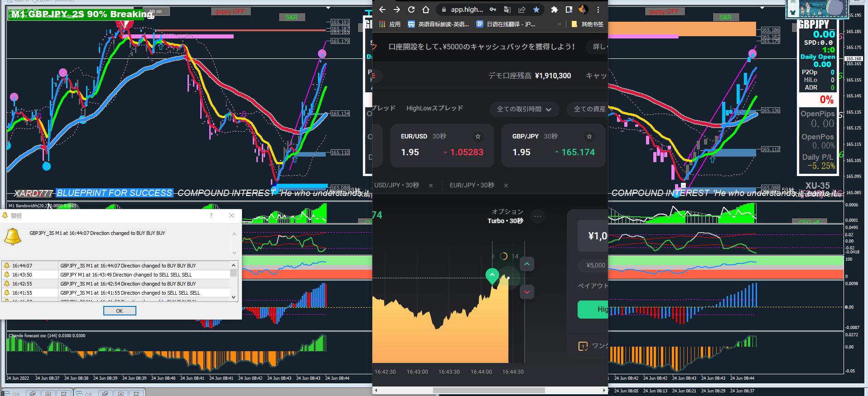
Task: Open saved passwords key icon
Action: [x=493, y=10]
